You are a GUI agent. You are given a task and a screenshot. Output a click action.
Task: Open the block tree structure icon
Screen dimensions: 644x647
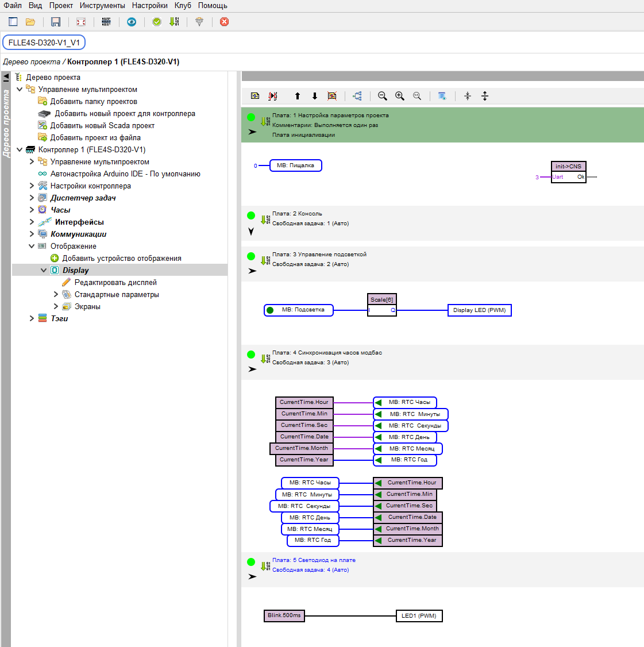pyautogui.click(x=357, y=96)
